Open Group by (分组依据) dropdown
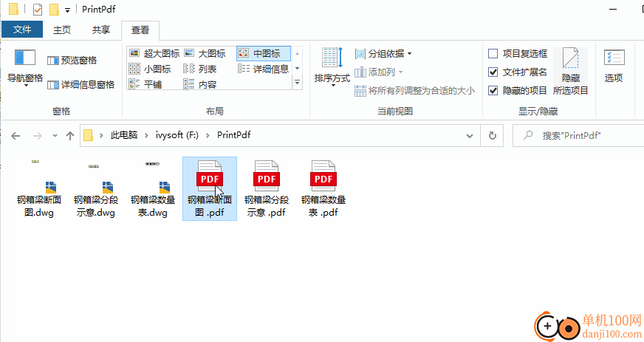Viewport: 644px width, 342px height. pos(383,53)
